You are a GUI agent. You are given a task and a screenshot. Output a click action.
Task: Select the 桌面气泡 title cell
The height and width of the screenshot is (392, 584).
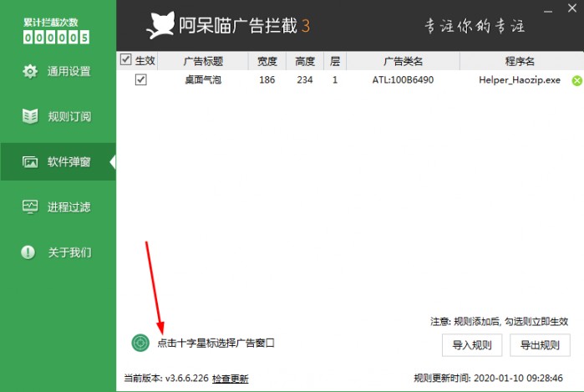[203, 79]
